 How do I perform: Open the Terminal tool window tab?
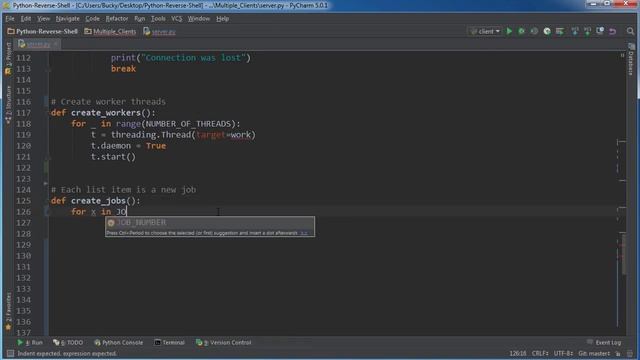pyautogui.click(x=169, y=342)
